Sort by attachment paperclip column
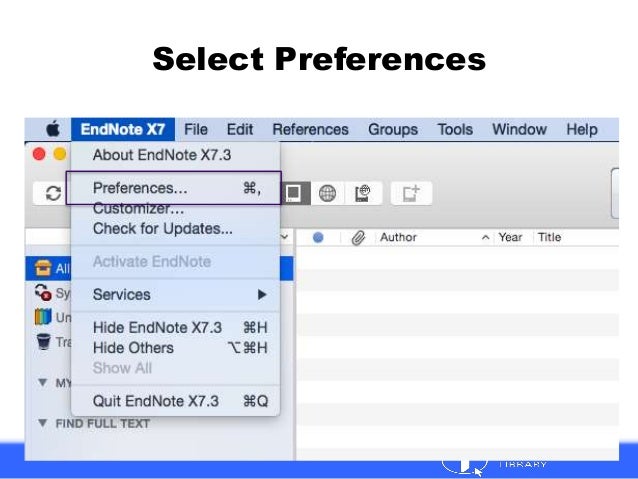Viewport: 638px width, 479px height. point(358,238)
